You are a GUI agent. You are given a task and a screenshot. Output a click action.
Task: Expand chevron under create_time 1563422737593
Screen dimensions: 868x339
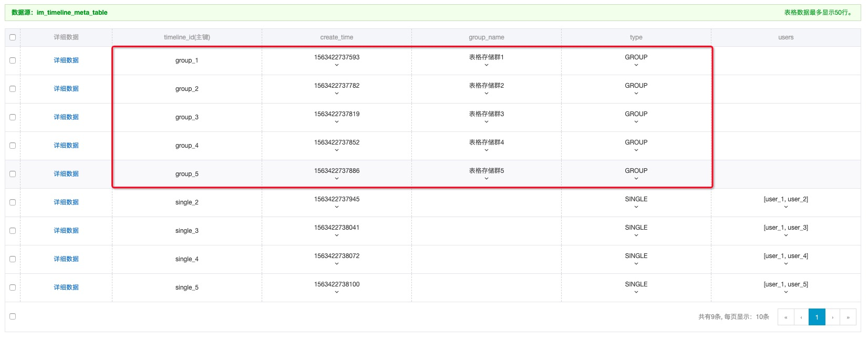337,65
